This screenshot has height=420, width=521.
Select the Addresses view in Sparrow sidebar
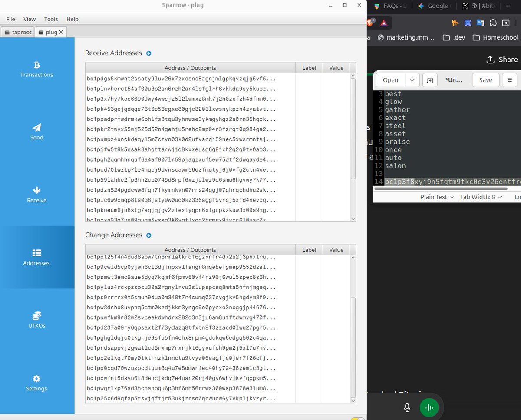point(36,258)
